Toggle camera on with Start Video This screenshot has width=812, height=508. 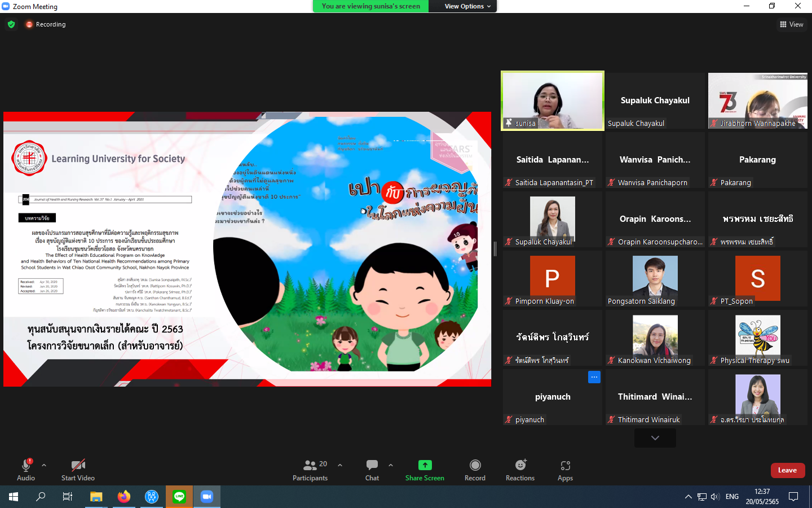[78, 470]
